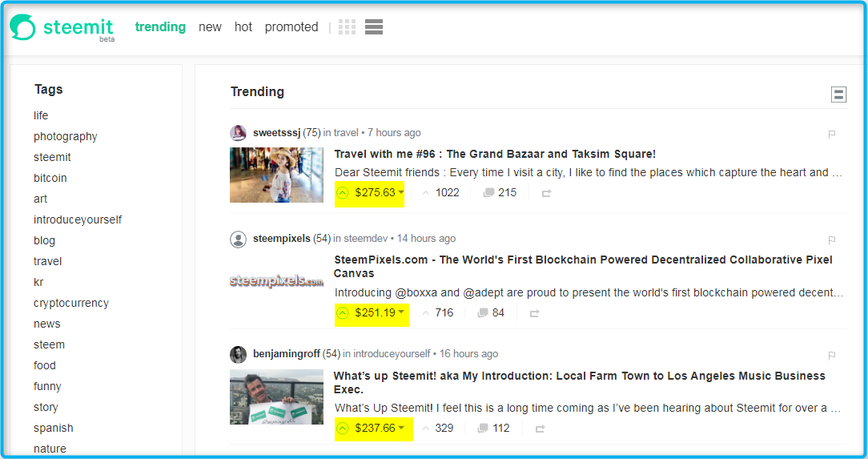
Task: Select the cryptocurrency tag
Action: (70, 304)
